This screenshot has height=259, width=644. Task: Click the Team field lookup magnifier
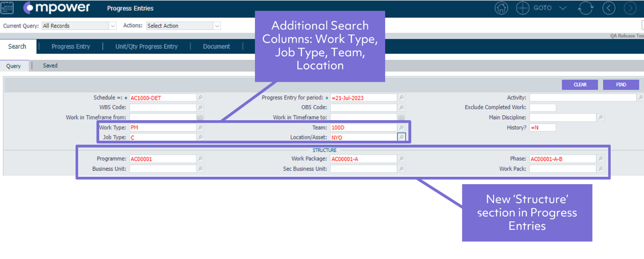401,128
